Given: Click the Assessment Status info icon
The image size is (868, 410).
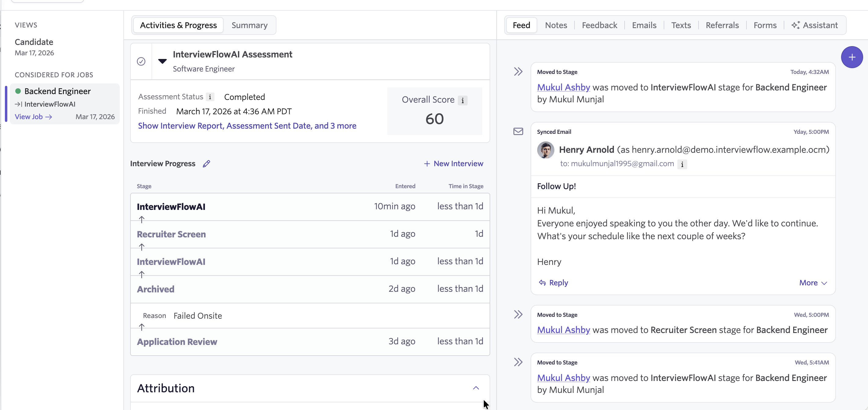Looking at the screenshot, I should coord(210,97).
